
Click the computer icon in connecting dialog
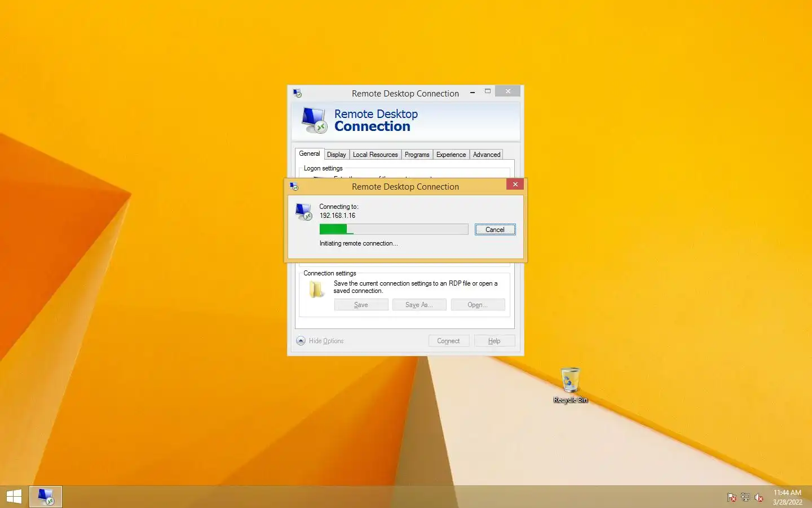tap(304, 212)
